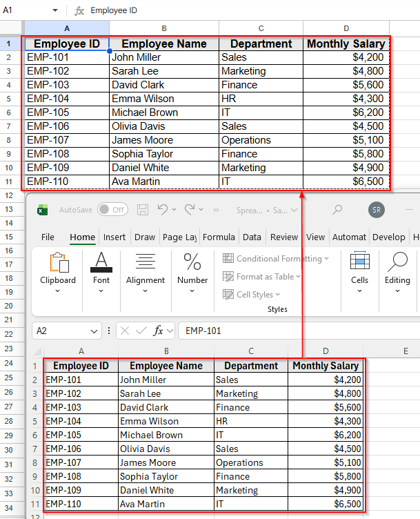Switch to the Insert ribbon tab
The height and width of the screenshot is (519, 420).
tap(114, 237)
